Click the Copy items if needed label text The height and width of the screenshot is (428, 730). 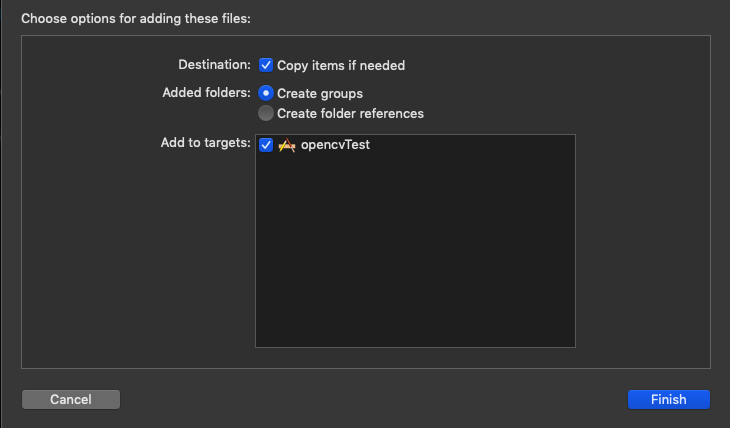(x=341, y=65)
